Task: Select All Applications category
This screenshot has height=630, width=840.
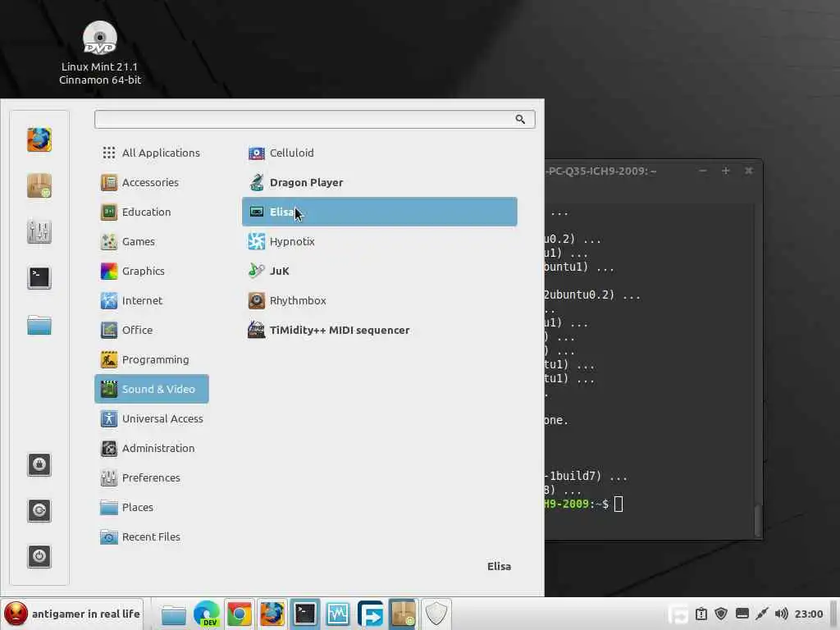Action: click(x=152, y=153)
